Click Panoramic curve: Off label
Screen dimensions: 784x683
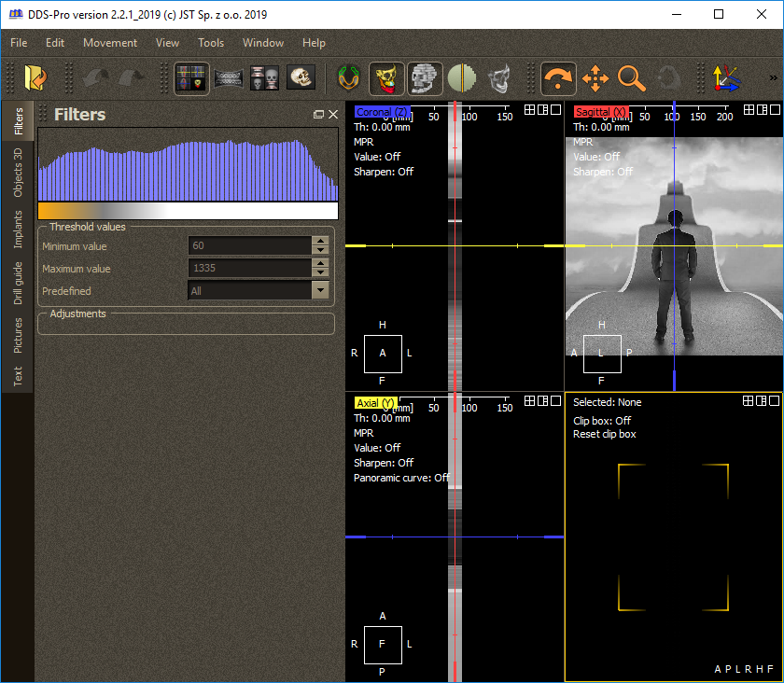click(400, 478)
